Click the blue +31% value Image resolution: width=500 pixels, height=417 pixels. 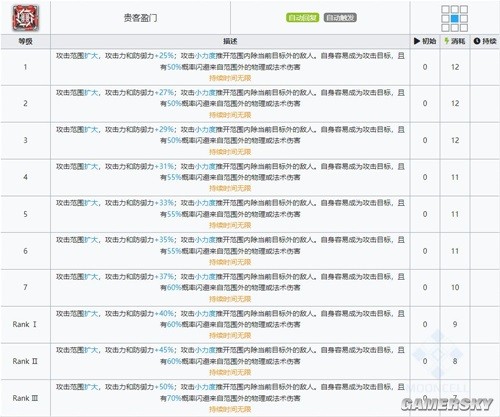tap(164, 166)
